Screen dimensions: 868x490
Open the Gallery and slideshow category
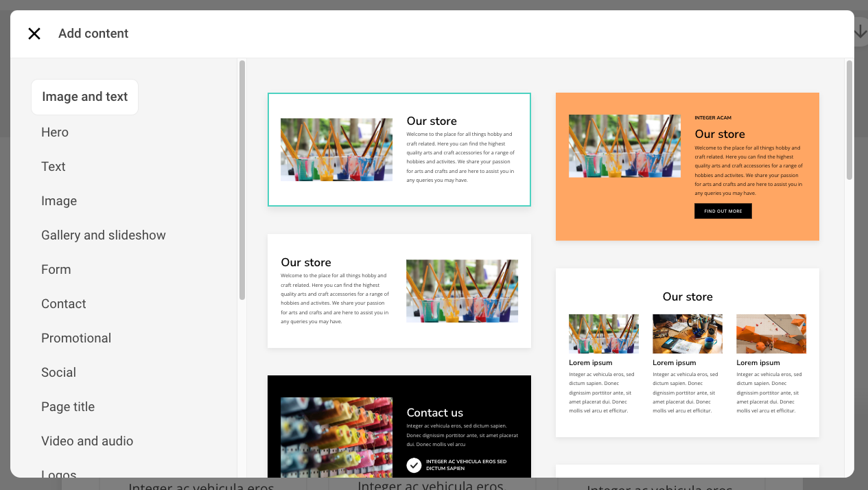[104, 235]
